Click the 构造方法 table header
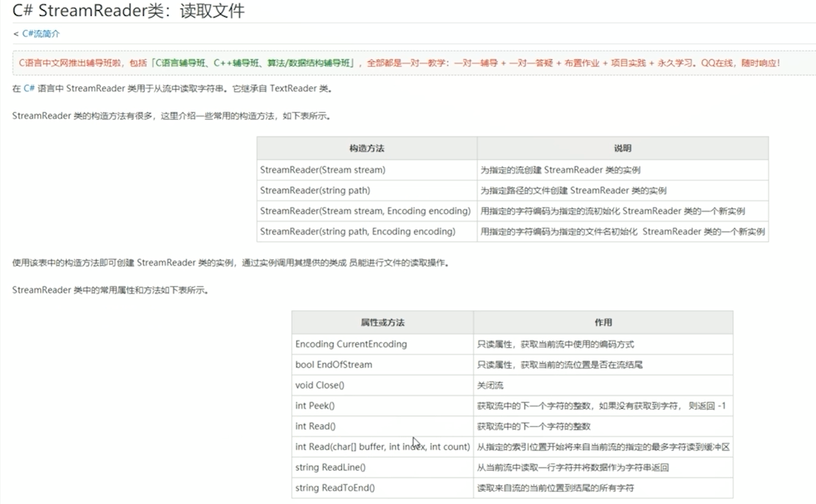Screen dimensions: 816x504 [x=367, y=148]
